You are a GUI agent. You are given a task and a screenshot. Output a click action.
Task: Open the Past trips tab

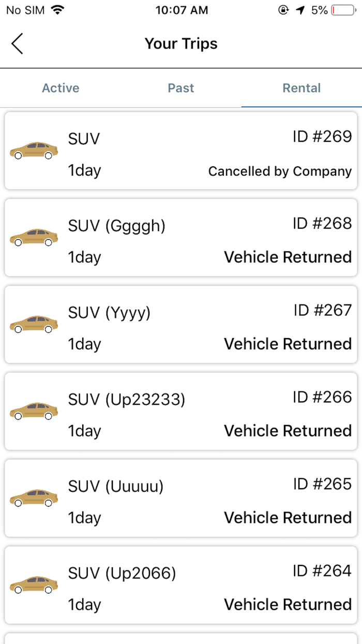coord(181,88)
